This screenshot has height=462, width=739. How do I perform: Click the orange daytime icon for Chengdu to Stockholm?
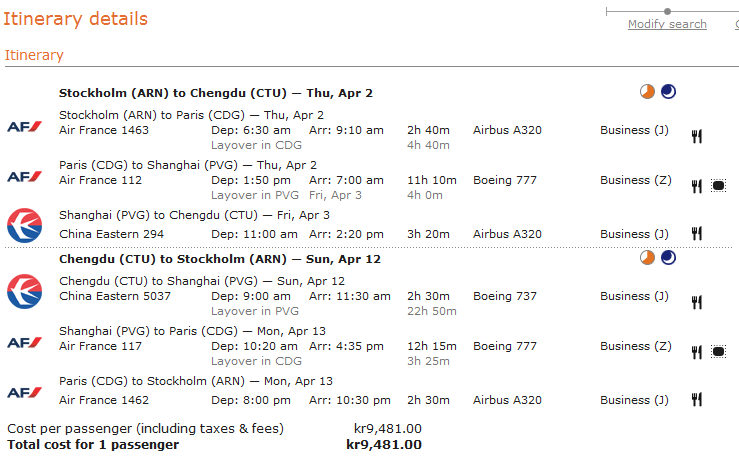click(x=648, y=258)
